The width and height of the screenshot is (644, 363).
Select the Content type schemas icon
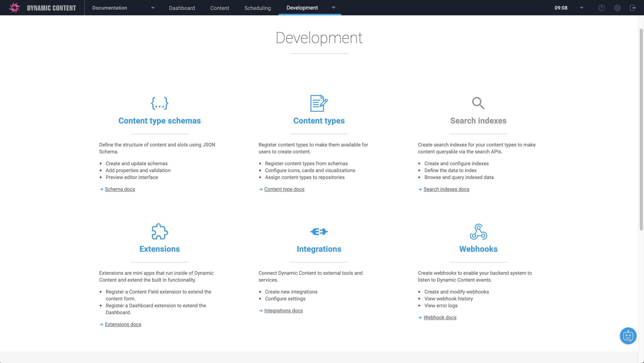pyautogui.click(x=159, y=103)
